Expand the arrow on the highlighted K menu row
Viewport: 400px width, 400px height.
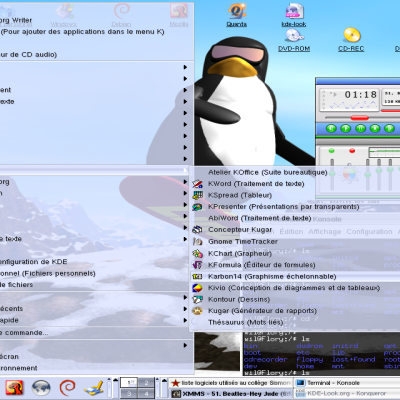pos(185,170)
